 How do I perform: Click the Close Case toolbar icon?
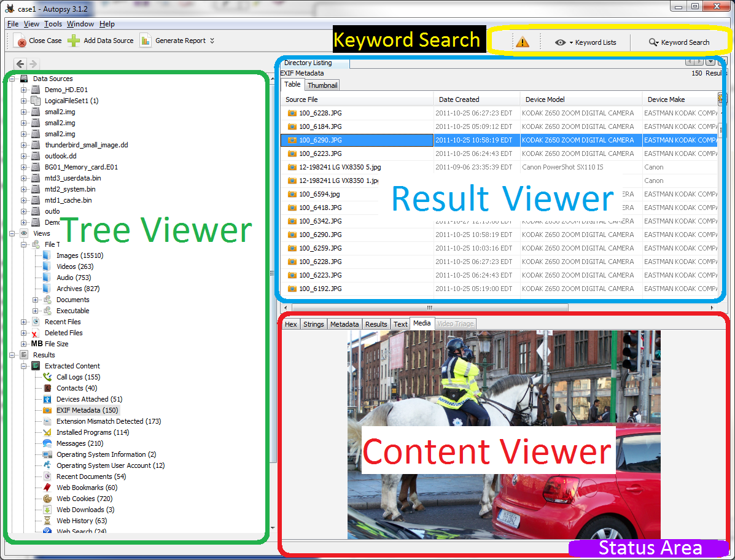pyautogui.click(x=20, y=41)
